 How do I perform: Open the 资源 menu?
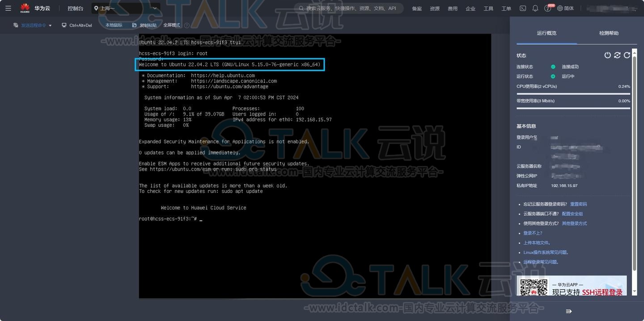tap(435, 9)
